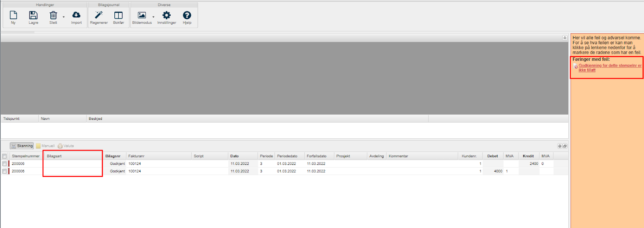Open Hjelp via the question mark icon
The image size is (644, 228).
click(x=187, y=16)
